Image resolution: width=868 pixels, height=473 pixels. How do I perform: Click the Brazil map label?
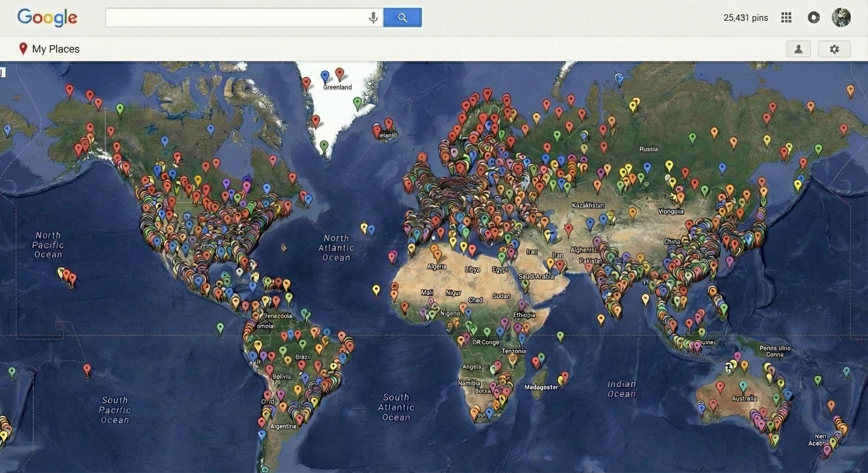303,357
